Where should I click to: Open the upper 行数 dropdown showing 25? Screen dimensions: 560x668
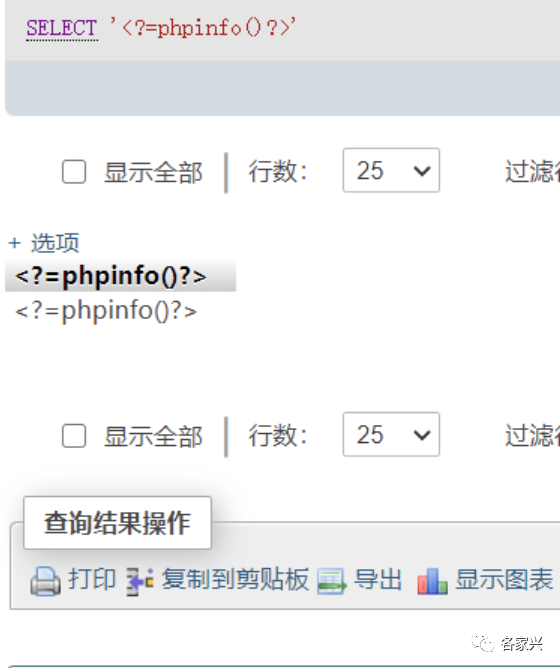pos(391,170)
